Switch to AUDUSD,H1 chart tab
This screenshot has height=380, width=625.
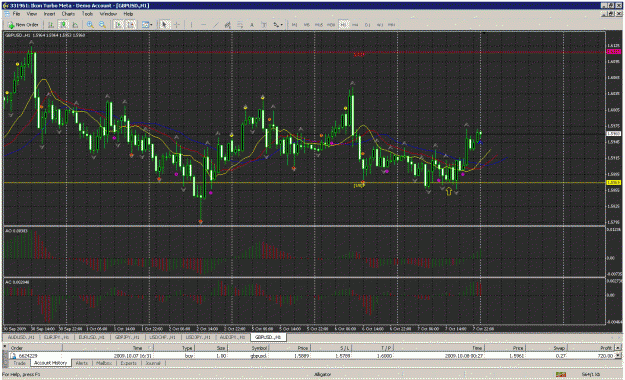point(21,337)
